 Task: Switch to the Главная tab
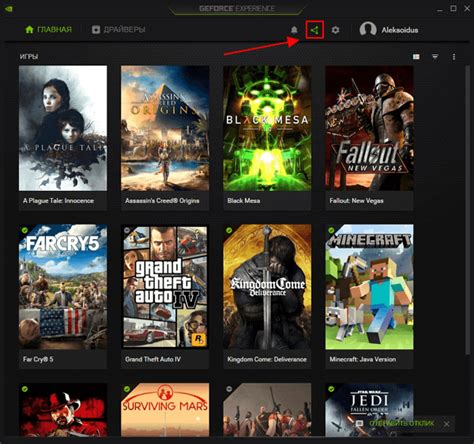pyautogui.click(x=49, y=30)
